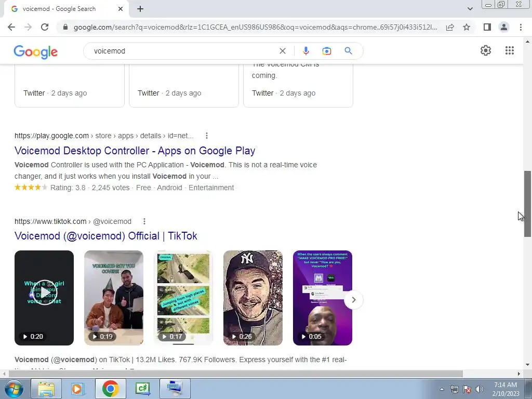Bookmark this page with the star
The image size is (532, 399).
pos(467,27)
